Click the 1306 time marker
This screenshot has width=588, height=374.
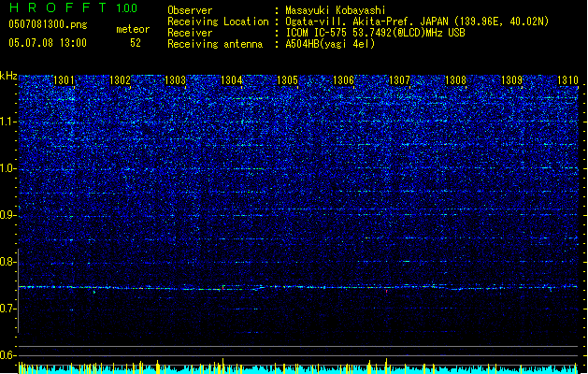coord(343,80)
